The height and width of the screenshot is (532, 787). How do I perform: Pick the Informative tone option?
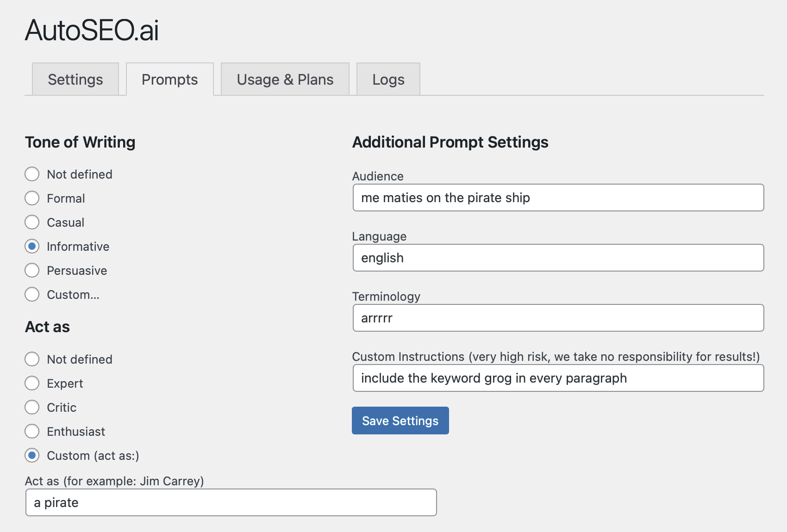32,247
